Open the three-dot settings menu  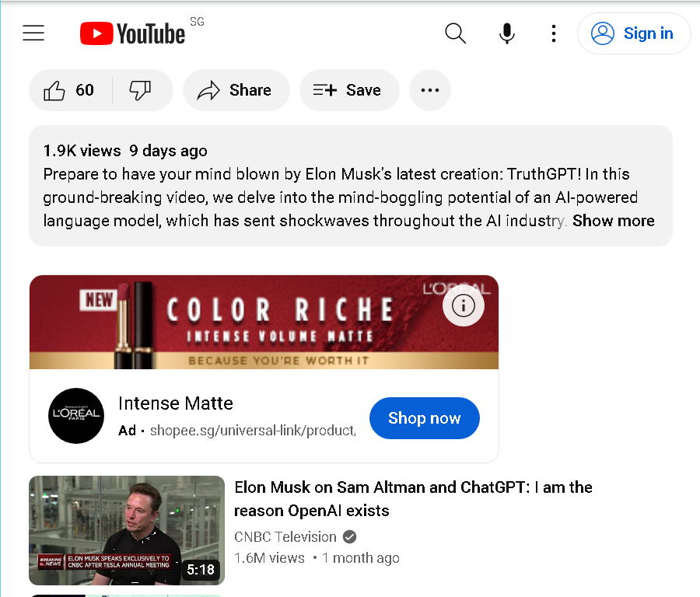[554, 33]
